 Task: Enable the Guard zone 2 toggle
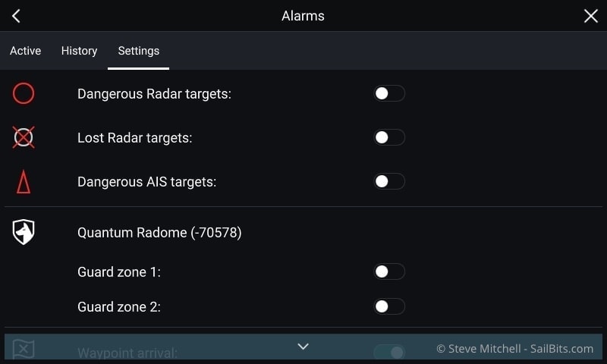389,306
